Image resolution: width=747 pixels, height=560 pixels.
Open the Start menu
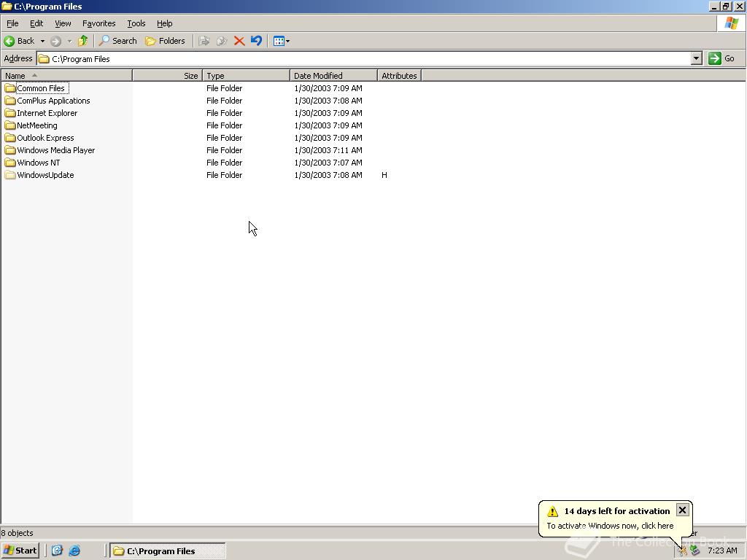pyautogui.click(x=20, y=551)
